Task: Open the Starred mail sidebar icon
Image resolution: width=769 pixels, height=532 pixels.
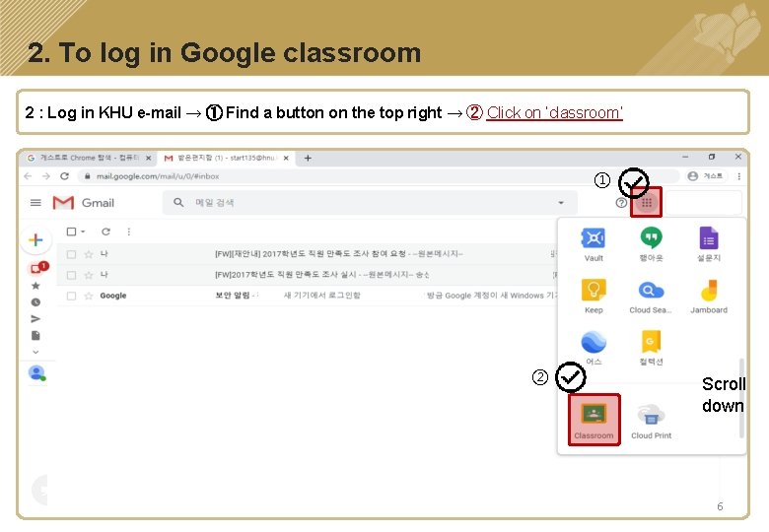Action: point(35,286)
